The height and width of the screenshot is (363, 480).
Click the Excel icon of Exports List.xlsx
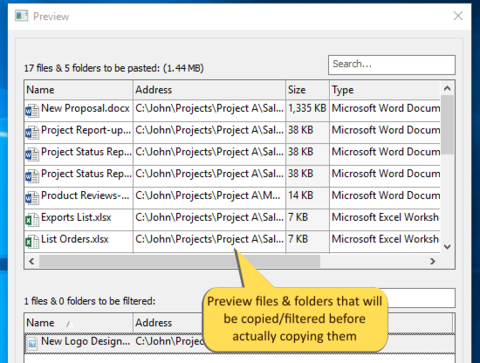pyautogui.click(x=32, y=220)
